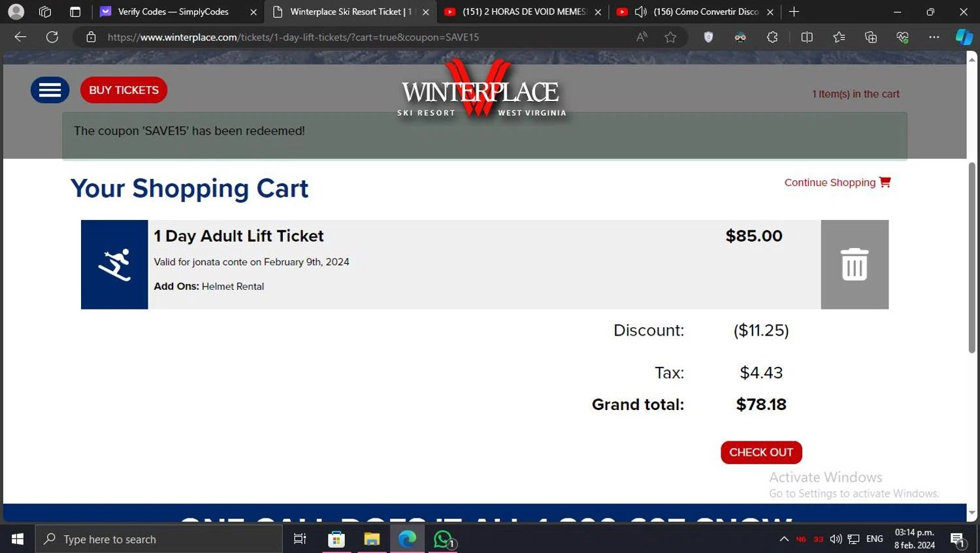Open the shield extension icon
Image resolution: width=980 pixels, height=553 pixels.
[x=708, y=37]
